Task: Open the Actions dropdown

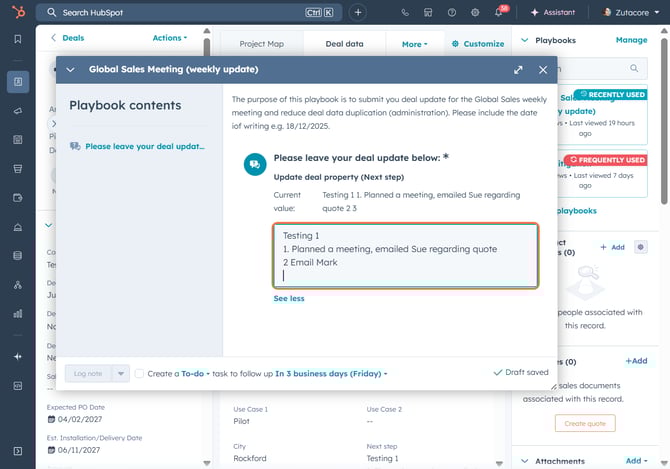Action: point(169,38)
